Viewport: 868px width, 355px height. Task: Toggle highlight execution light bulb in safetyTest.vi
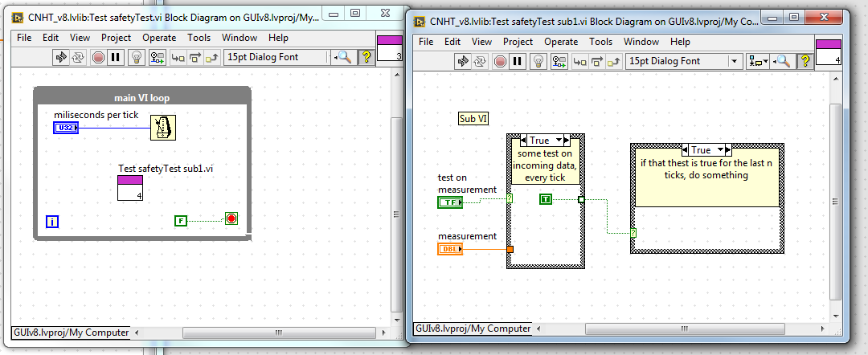137,57
